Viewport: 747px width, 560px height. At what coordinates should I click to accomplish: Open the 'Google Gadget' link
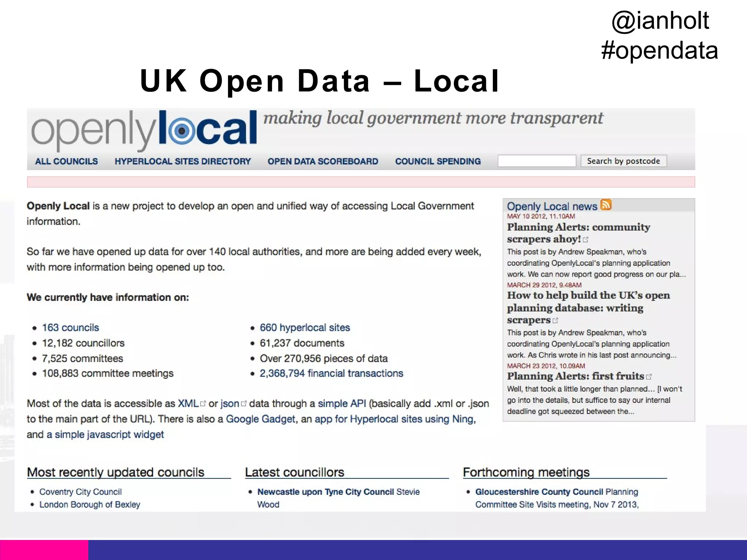click(260, 419)
